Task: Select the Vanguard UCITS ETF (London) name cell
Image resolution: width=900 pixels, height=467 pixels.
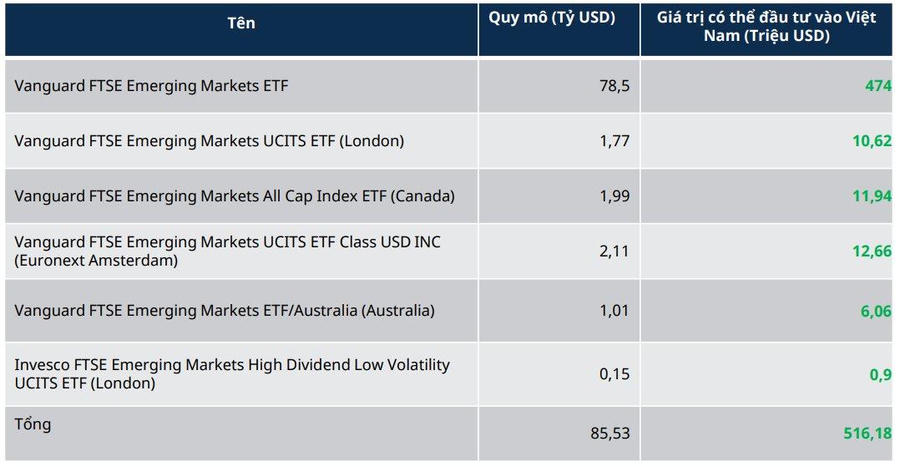Action: pos(209,141)
